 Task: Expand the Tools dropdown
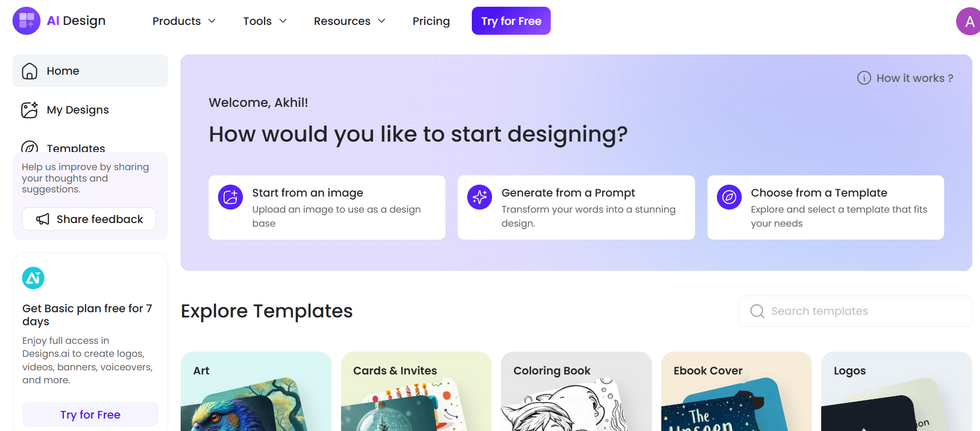(265, 21)
